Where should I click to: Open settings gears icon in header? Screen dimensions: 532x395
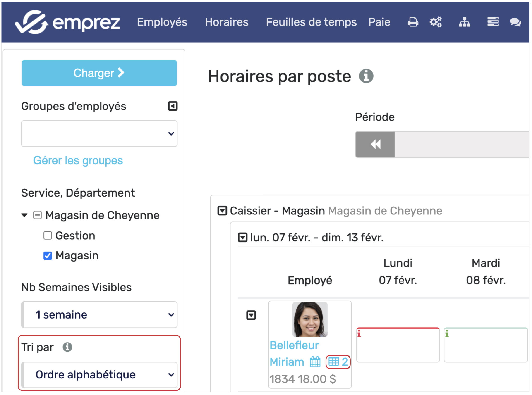pos(435,22)
